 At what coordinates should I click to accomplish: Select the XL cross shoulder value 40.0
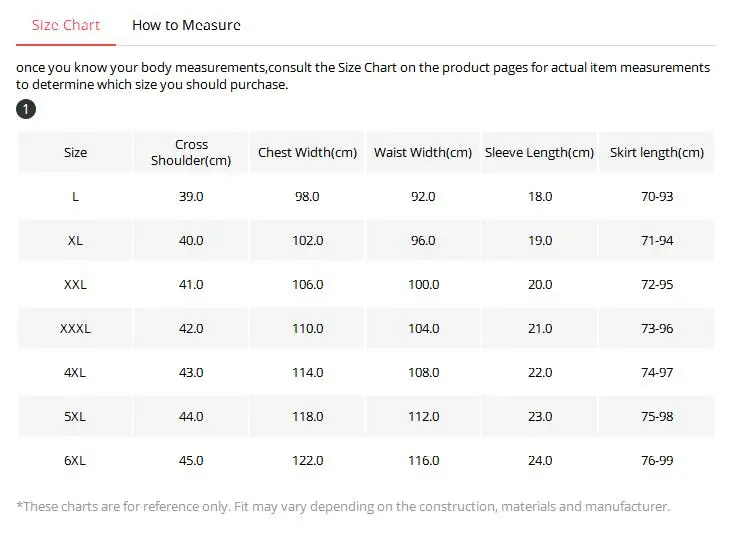[191, 240]
